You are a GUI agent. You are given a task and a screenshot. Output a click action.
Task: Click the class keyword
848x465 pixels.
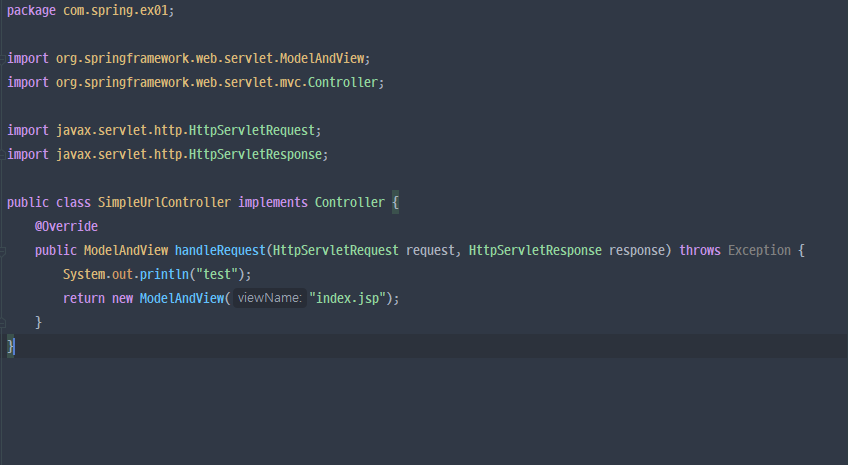click(x=73, y=202)
